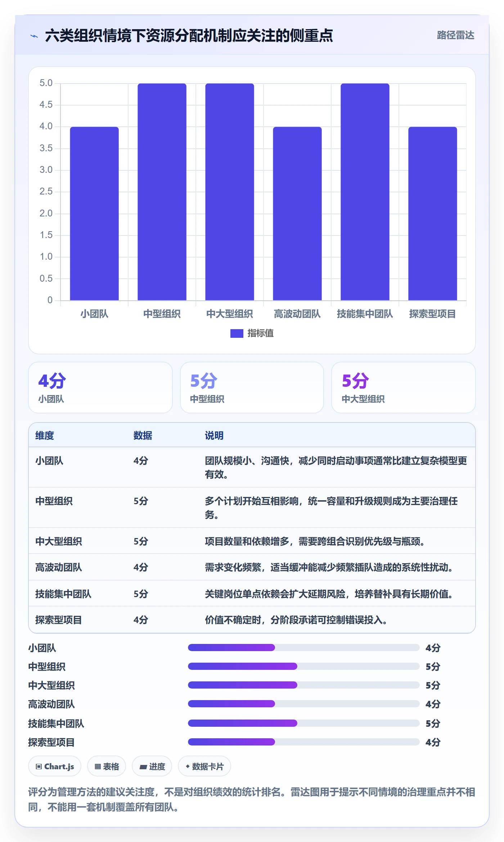Click the description starting 关键岗位单点依赖
The width and height of the screenshot is (504, 842).
point(329,594)
